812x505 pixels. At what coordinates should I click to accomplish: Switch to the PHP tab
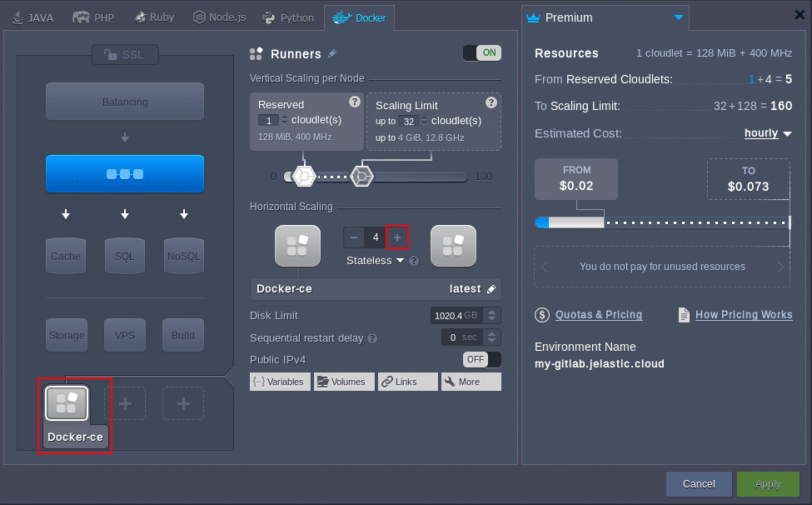click(x=93, y=17)
